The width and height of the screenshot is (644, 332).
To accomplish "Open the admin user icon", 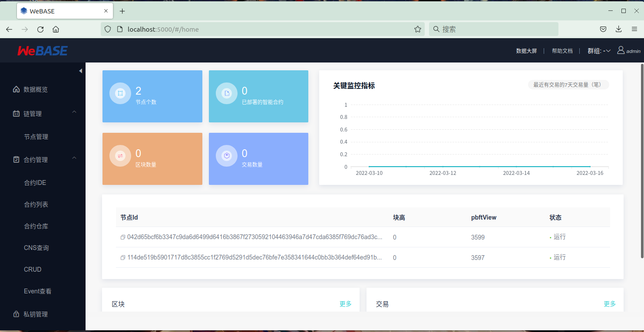I will click(621, 50).
